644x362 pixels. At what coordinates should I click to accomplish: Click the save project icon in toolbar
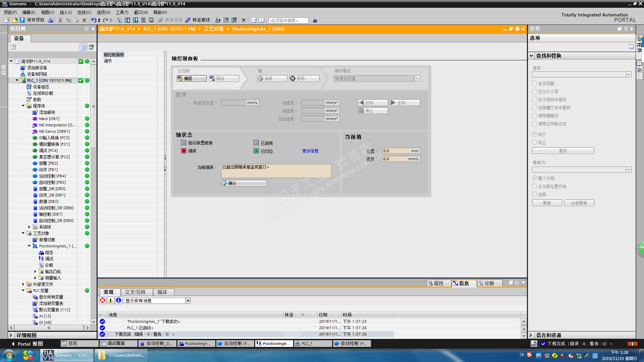[x=22, y=20]
